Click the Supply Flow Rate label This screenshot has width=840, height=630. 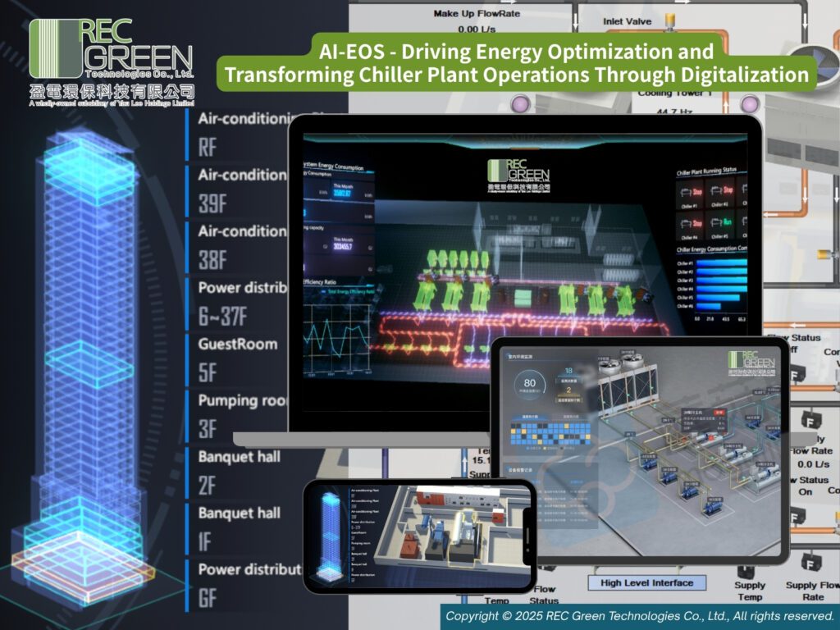coord(813,591)
